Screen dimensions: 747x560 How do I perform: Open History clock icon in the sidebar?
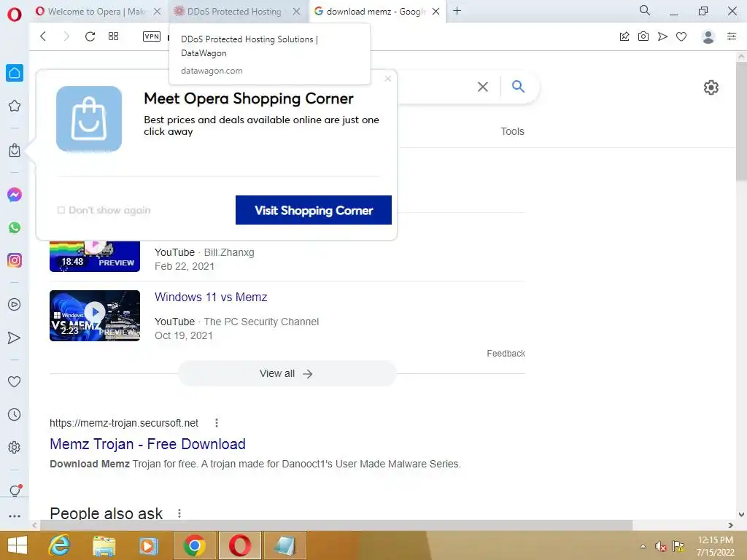pos(15,414)
